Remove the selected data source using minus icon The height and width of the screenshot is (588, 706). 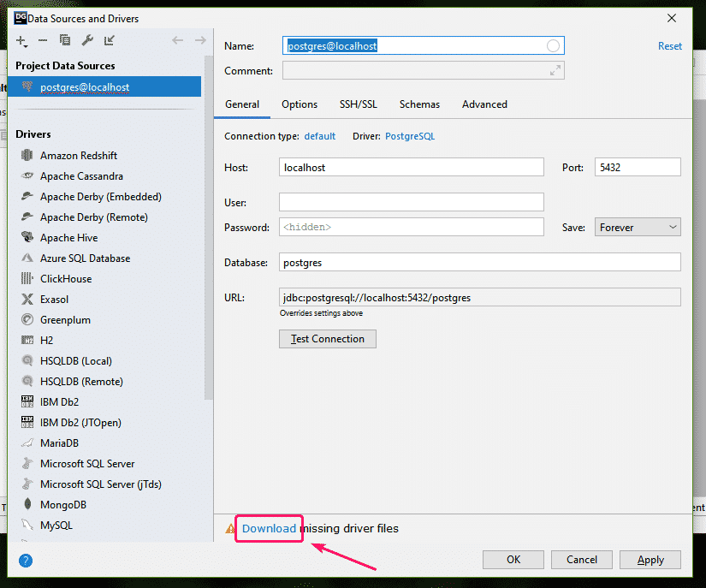(x=43, y=40)
